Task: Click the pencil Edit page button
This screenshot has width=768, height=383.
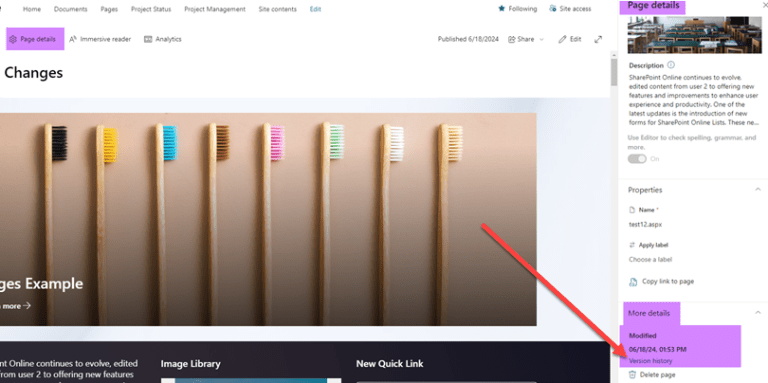Action: pyautogui.click(x=570, y=39)
